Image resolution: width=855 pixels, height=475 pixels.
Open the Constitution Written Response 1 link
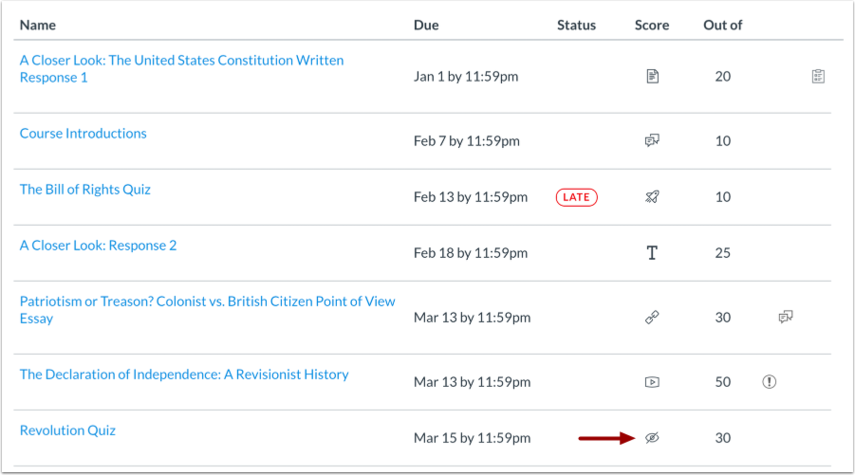point(181,60)
